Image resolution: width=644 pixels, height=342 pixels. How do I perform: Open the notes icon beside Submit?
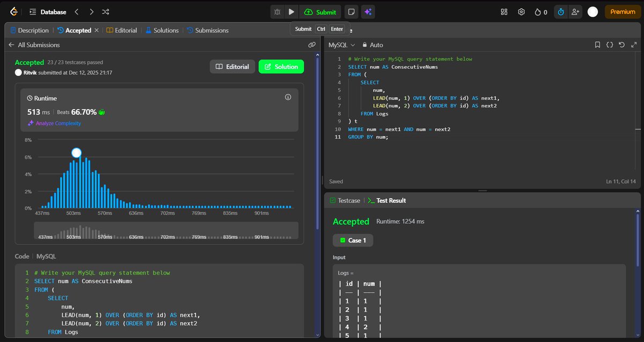tap(351, 12)
